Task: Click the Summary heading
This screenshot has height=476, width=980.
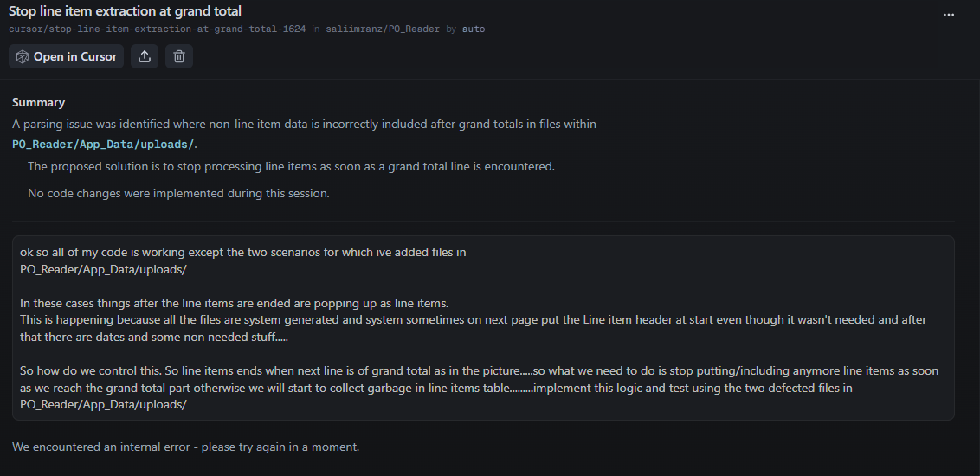Action: point(38,102)
